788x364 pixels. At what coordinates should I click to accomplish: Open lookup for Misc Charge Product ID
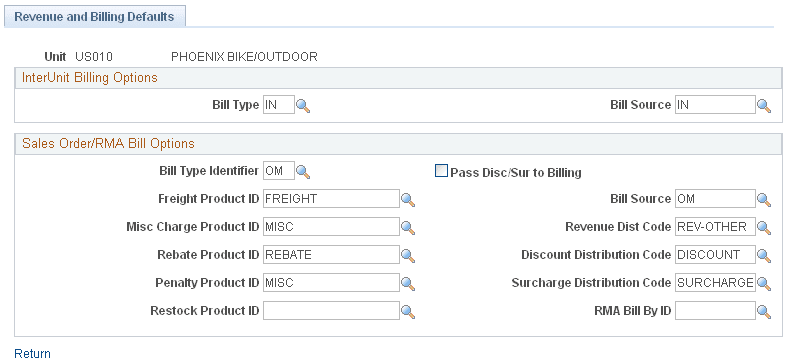pyautogui.click(x=408, y=228)
